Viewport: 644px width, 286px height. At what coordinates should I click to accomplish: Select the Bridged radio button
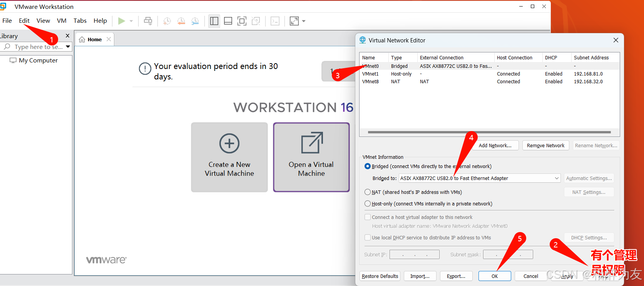(x=368, y=166)
